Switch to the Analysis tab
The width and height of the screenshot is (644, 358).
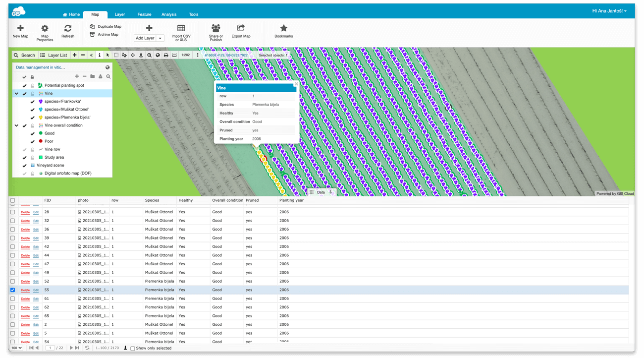click(x=169, y=14)
